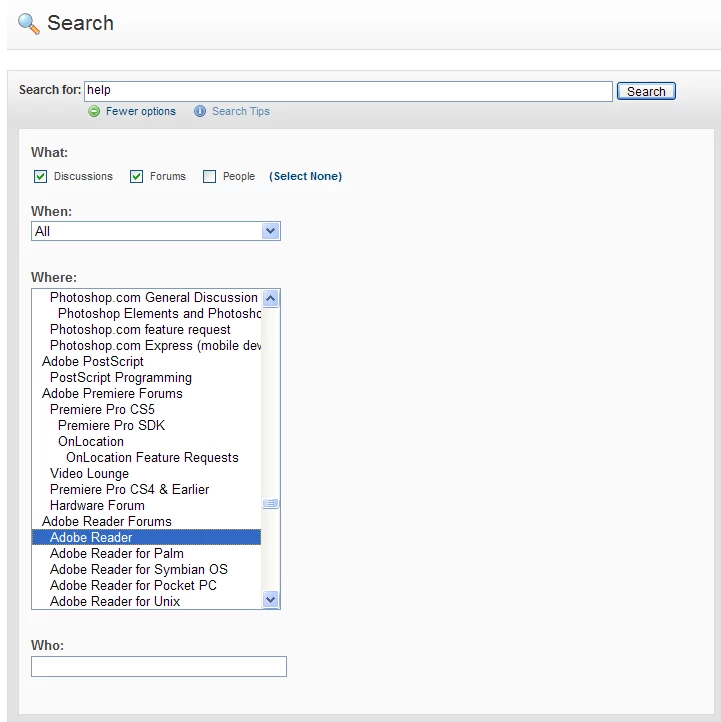The height and width of the screenshot is (722, 721).
Task: Click the Where list scroll up arrow
Action: (x=271, y=299)
